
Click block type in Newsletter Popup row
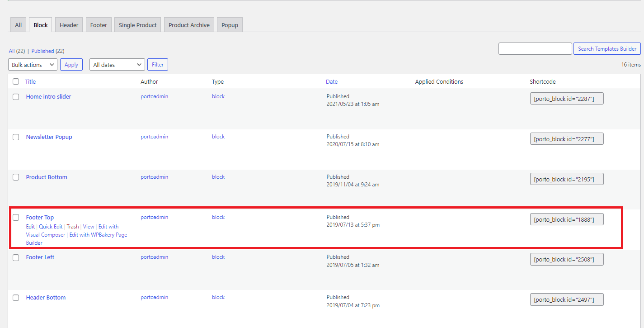point(218,137)
